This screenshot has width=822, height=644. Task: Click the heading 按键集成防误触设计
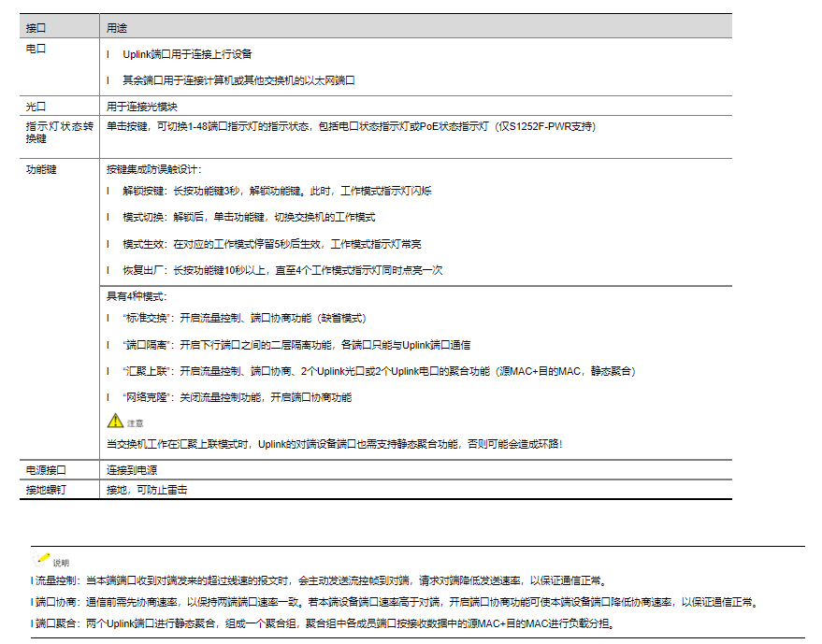(153, 170)
